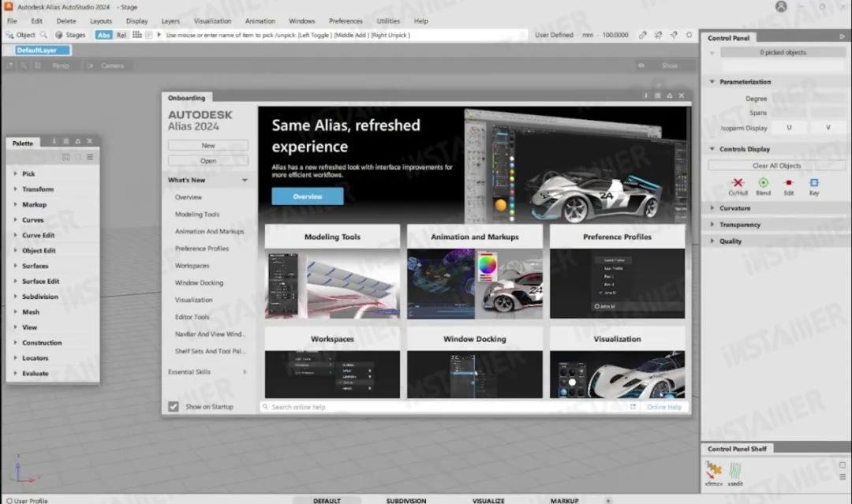Click the open-external icon near Online Help

pyautogui.click(x=633, y=407)
